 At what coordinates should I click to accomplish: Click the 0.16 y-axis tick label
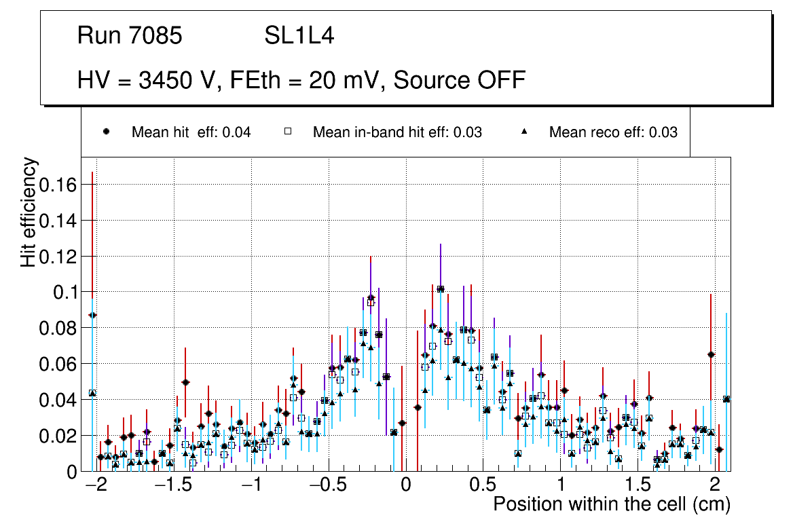[x=57, y=185]
